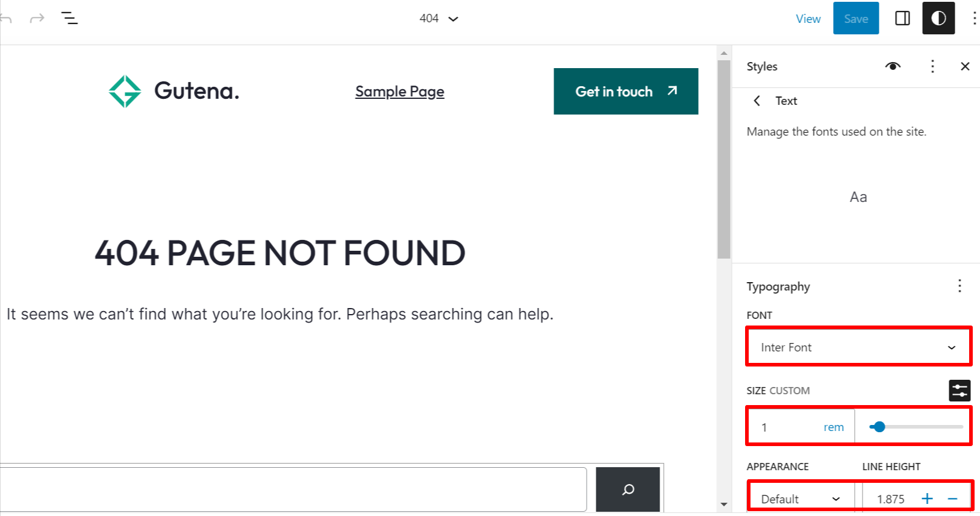This screenshot has height=516, width=980.
Task: Toggle the Styles half-circle icon
Action: (938, 18)
